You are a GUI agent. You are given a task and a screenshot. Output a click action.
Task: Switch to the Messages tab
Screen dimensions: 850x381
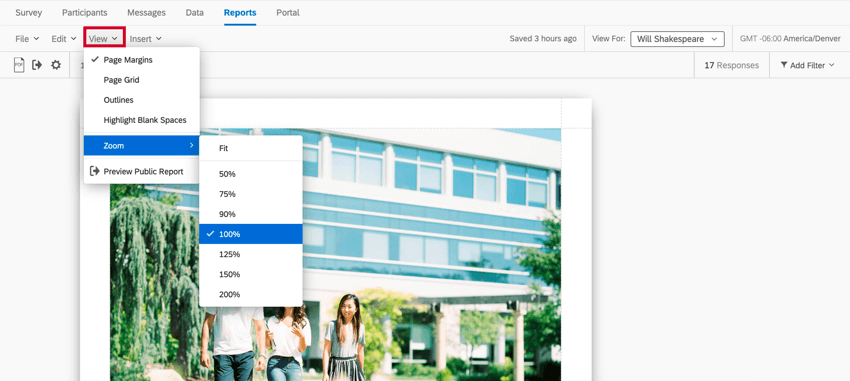146,12
